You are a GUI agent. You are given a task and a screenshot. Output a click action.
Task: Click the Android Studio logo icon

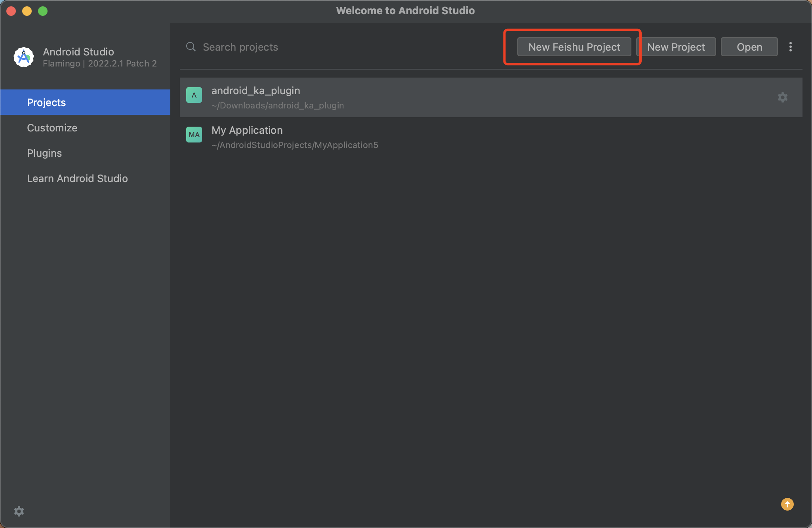click(24, 57)
